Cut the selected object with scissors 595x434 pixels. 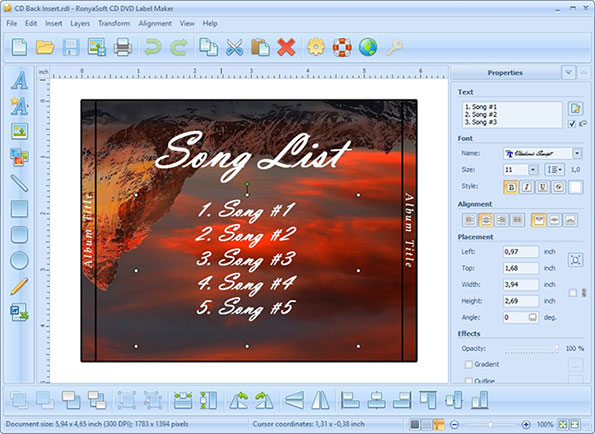(235, 47)
